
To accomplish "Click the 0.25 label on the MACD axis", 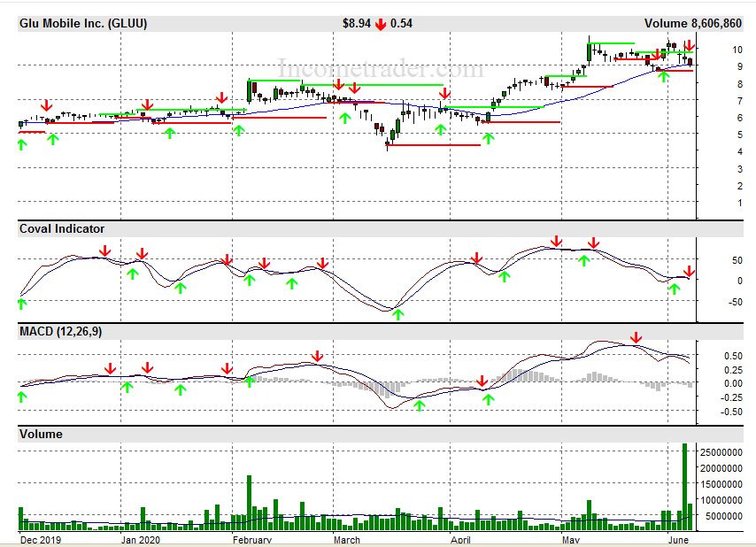I will coord(733,370).
